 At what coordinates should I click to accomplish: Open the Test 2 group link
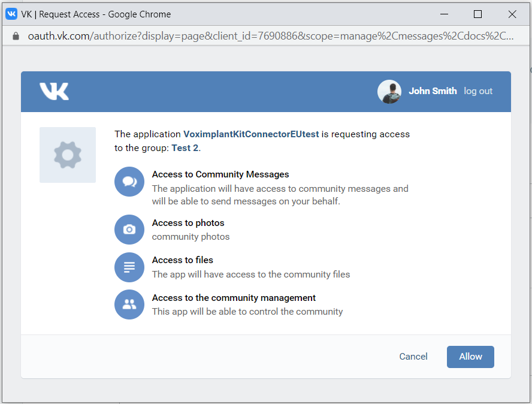click(185, 148)
